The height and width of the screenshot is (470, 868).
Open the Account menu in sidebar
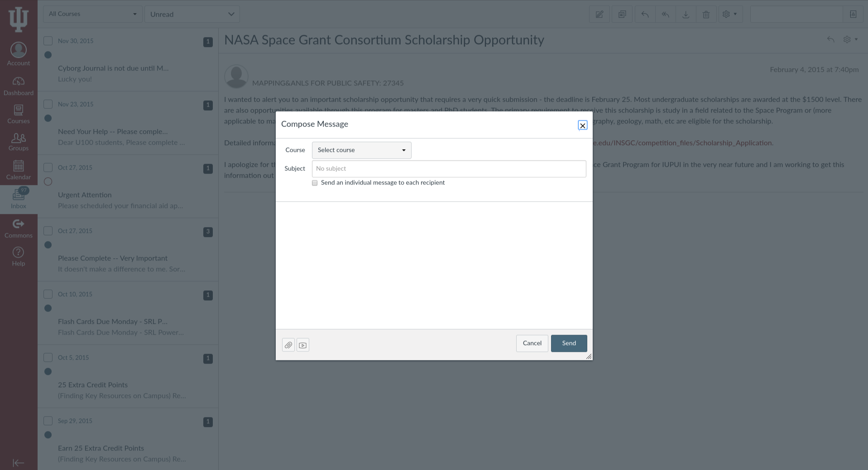tap(19, 54)
